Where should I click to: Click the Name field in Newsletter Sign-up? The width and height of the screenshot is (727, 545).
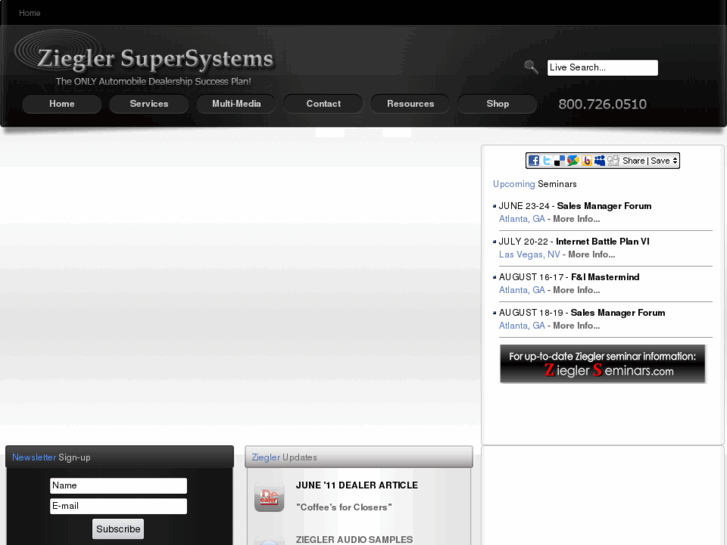point(118,486)
